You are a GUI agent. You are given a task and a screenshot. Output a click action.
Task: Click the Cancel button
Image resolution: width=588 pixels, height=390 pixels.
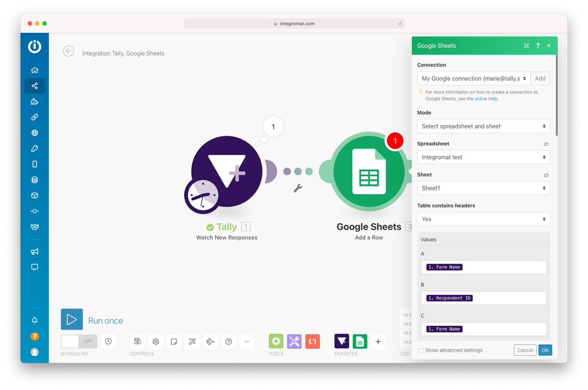click(525, 350)
